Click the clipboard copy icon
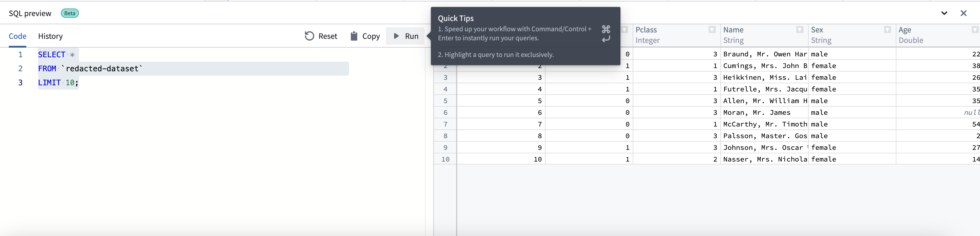 [354, 36]
